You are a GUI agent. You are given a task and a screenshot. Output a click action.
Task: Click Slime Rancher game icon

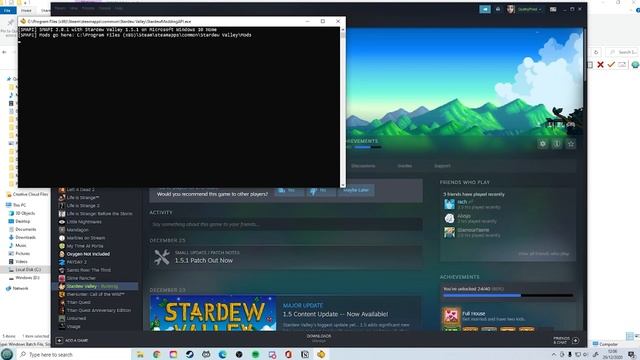coord(62,278)
